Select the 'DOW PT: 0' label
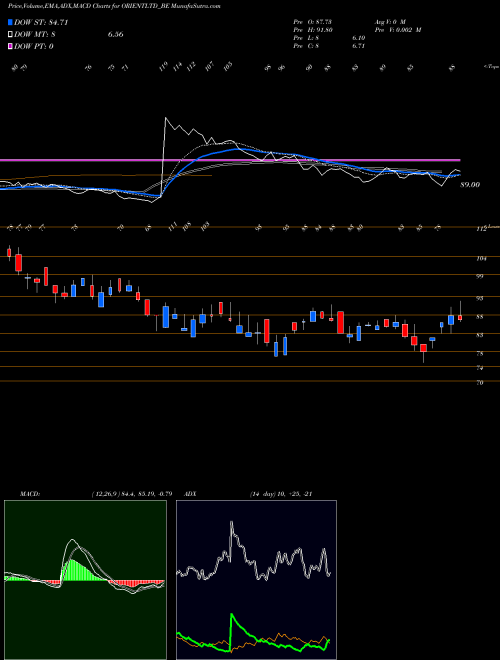The height and width of the screenshot is (660, 500). pyautogui.click(x=34, y=46)
